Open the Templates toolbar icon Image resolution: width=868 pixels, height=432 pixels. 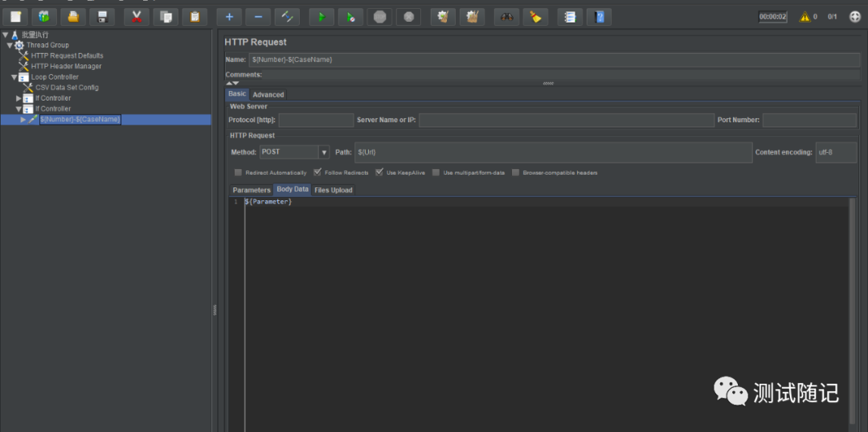44,17
